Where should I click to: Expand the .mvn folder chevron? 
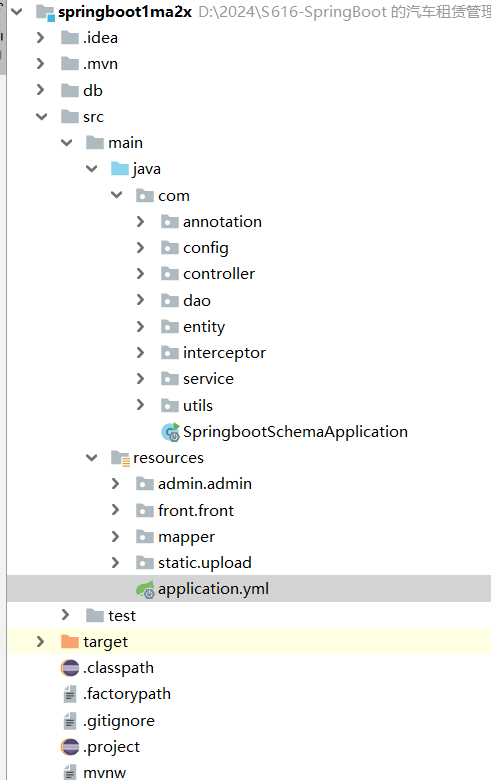[41, 64]
